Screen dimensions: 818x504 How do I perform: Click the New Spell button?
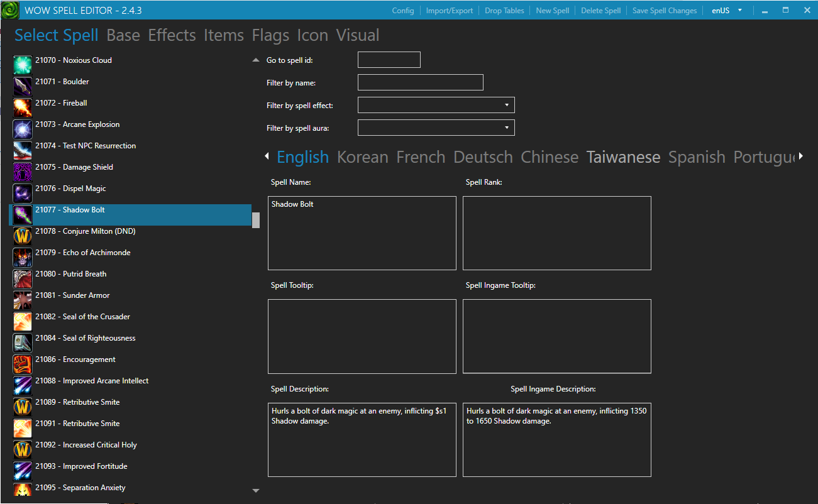552,10
